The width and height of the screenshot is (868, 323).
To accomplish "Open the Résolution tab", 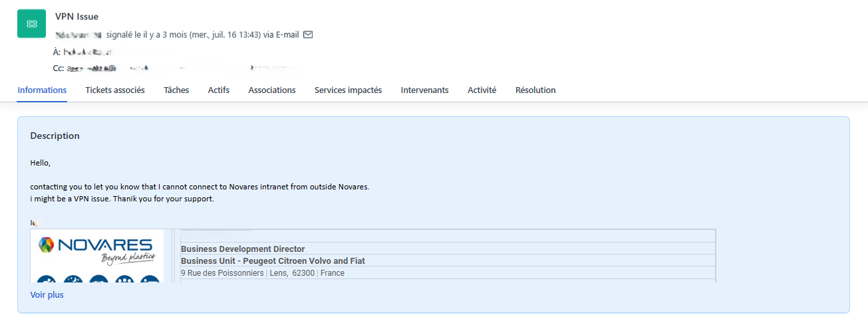I will pyautogui.click(x=535, y=90).
